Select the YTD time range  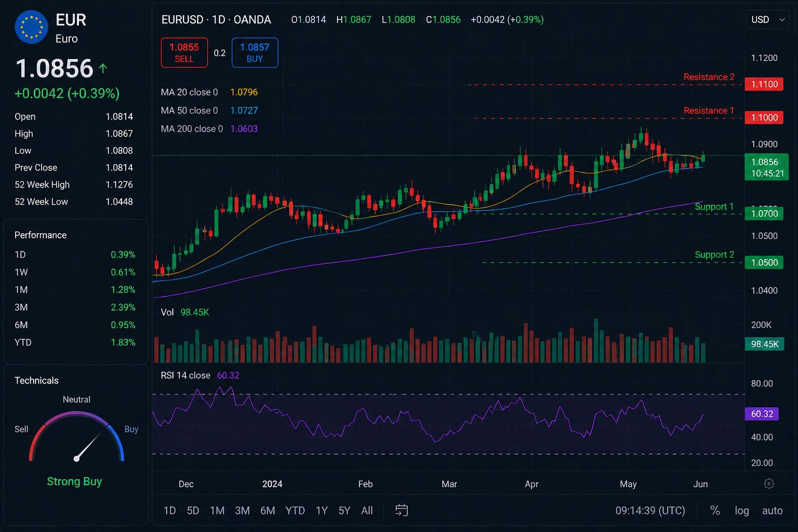tap(295, 511)
